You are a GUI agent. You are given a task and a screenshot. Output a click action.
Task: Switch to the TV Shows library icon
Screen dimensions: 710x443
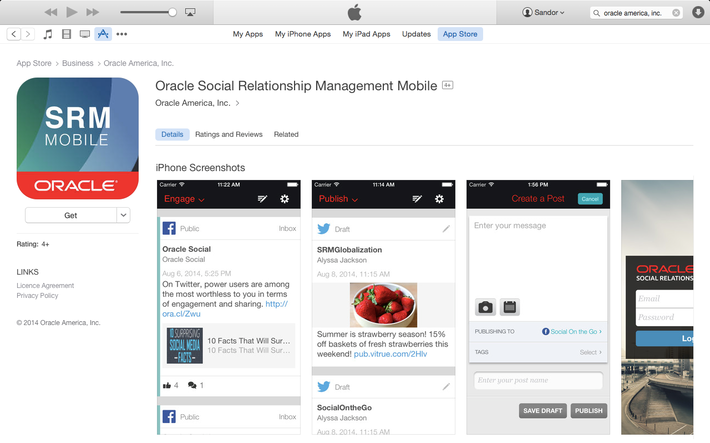(85, 34)
